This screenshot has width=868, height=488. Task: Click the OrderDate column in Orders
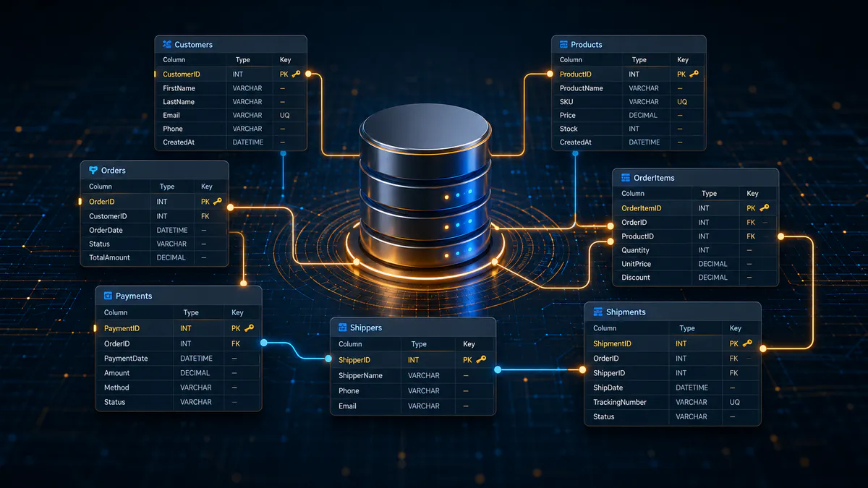tap(106, 230)
